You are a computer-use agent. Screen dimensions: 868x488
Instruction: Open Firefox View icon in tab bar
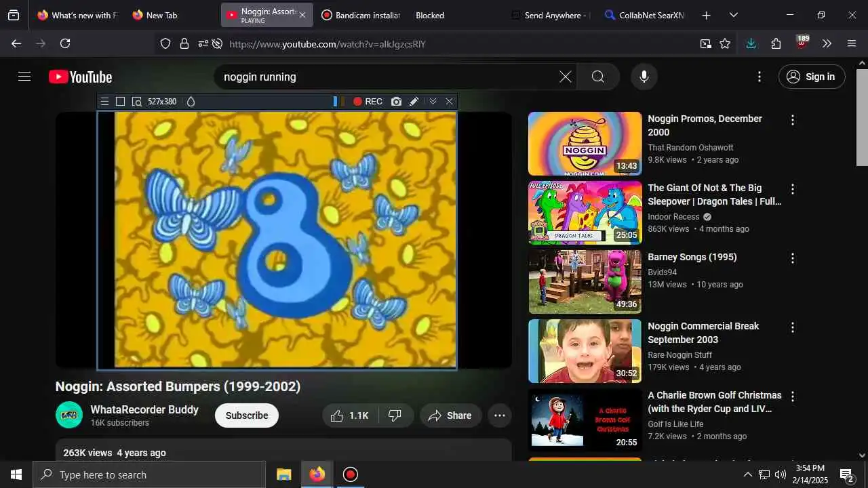14,15
